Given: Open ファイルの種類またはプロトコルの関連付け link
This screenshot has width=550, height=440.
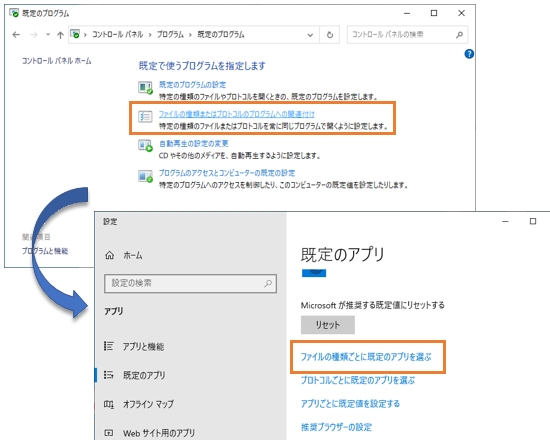Looking at the screenshot, I should [237, 114].
